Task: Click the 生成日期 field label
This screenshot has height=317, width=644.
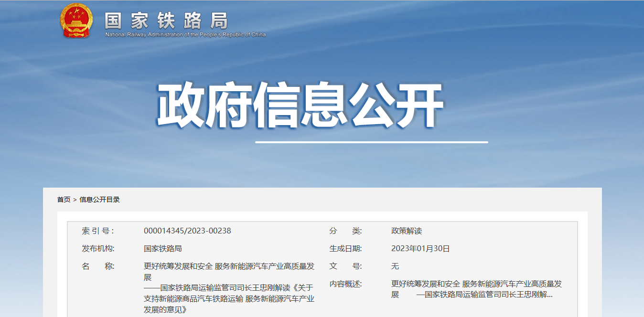Action: [345, 249]
